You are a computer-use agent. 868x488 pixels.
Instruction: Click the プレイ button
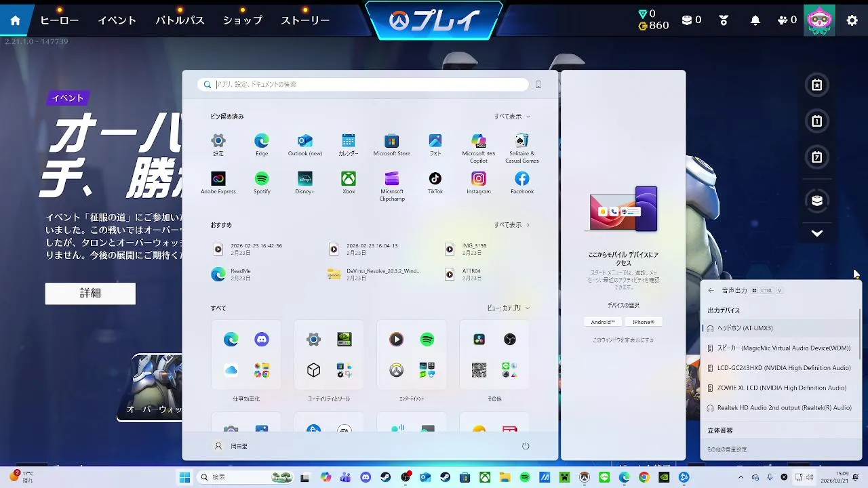[x=434, y=20]
